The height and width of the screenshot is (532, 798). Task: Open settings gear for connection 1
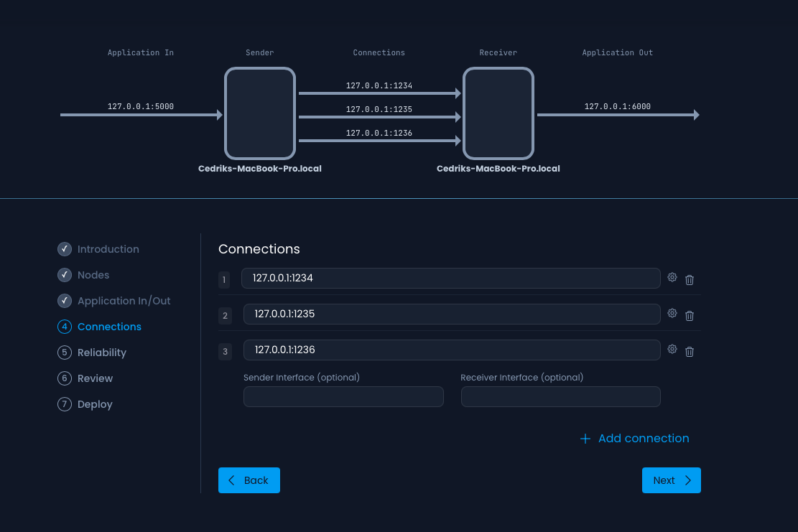point(672,276)
